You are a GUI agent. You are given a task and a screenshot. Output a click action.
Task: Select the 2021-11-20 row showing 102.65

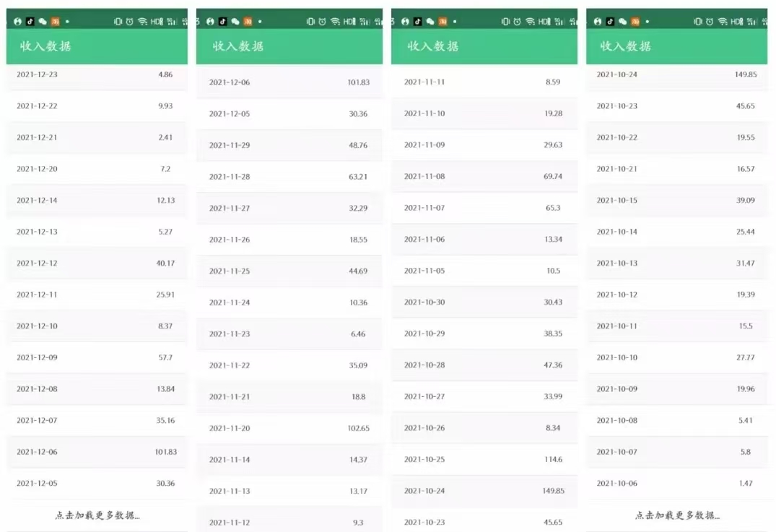(x=289, y=428)
